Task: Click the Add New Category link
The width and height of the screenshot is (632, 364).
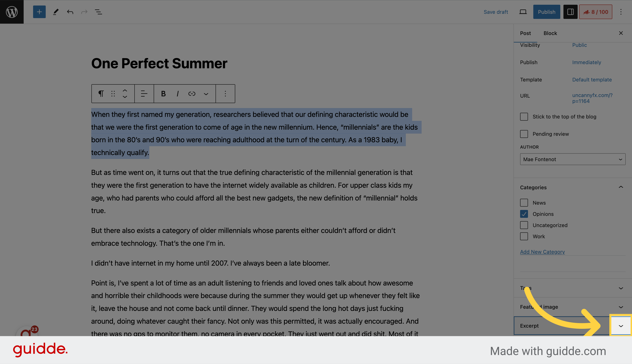Action: pos(543,252)
